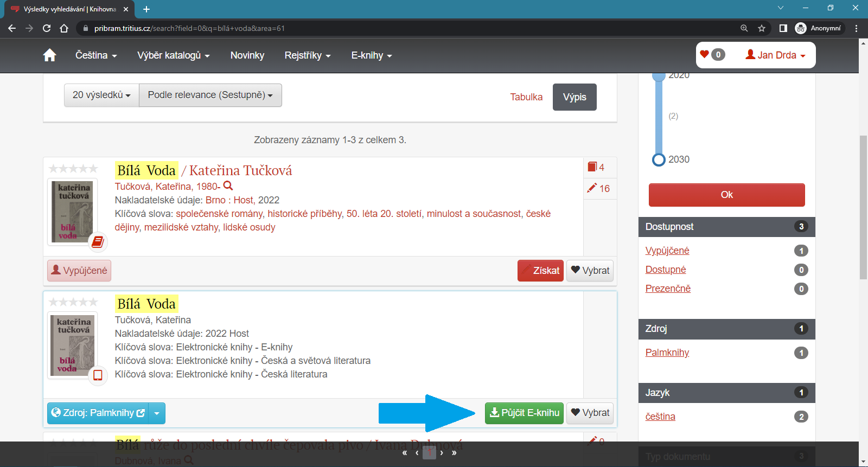The image size is (868, 467).
Task: Confirm the year range with Ok
Action: 727,195
